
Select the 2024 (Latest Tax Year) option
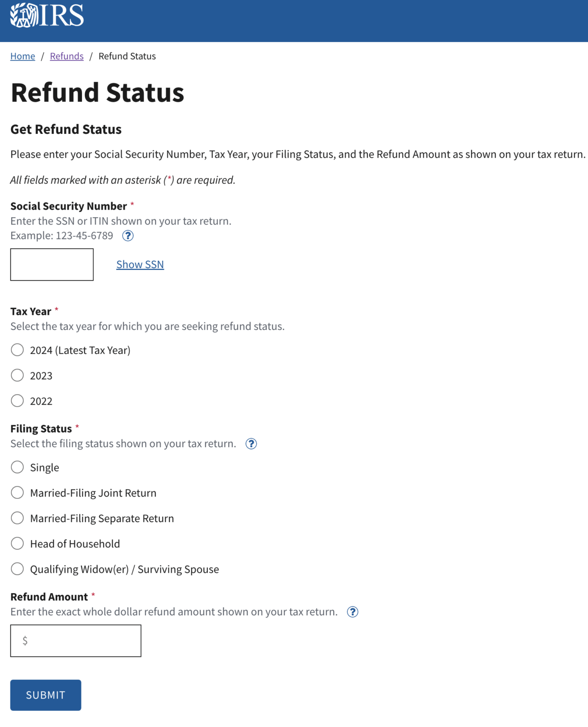click(x=17, y=350)
